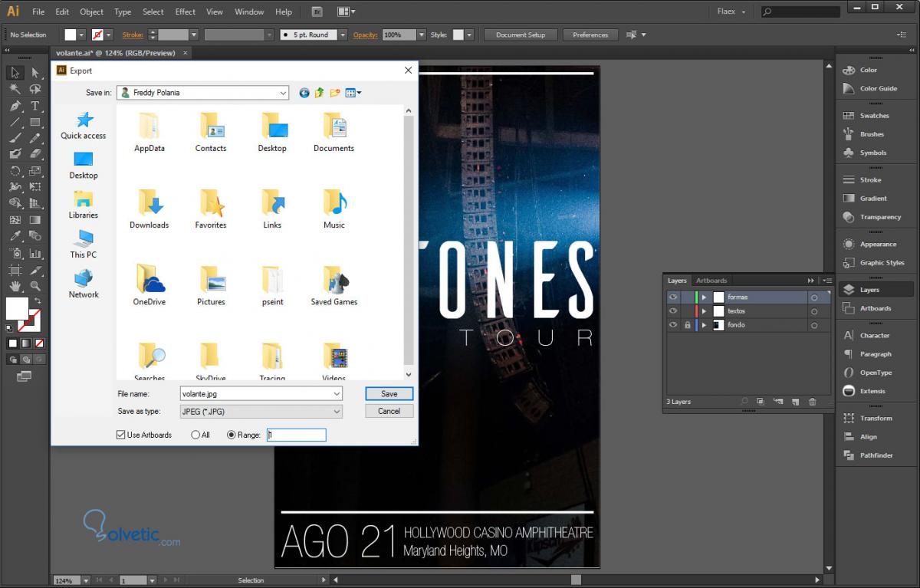The image size is (920, 588).
Task: Delete layer using Layers panel trash icon
Action: (x=813, y=402)
